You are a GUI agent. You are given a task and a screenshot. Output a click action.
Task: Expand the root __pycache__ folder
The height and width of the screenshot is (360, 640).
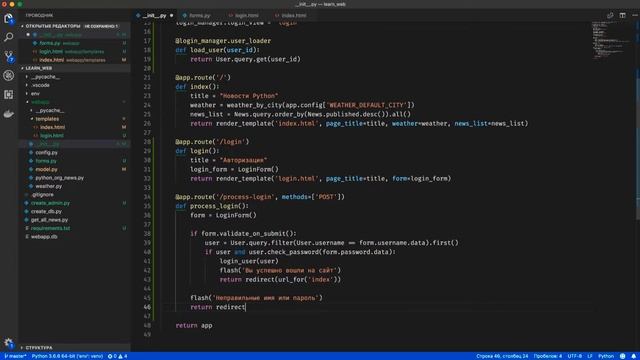point(45,77)
